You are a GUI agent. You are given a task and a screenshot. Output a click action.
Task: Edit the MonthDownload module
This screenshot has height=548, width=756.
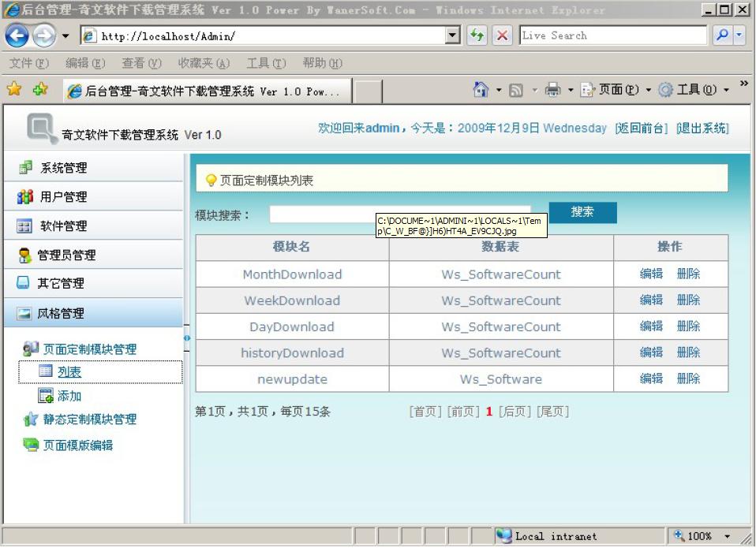click(x=651, y=274)
